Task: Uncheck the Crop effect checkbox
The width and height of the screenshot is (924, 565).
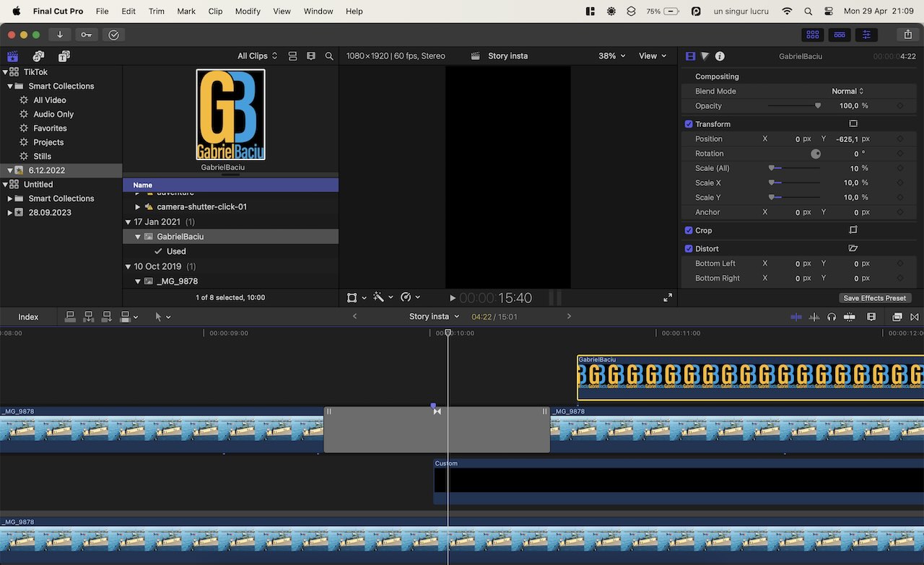Action: pos(689,230)
